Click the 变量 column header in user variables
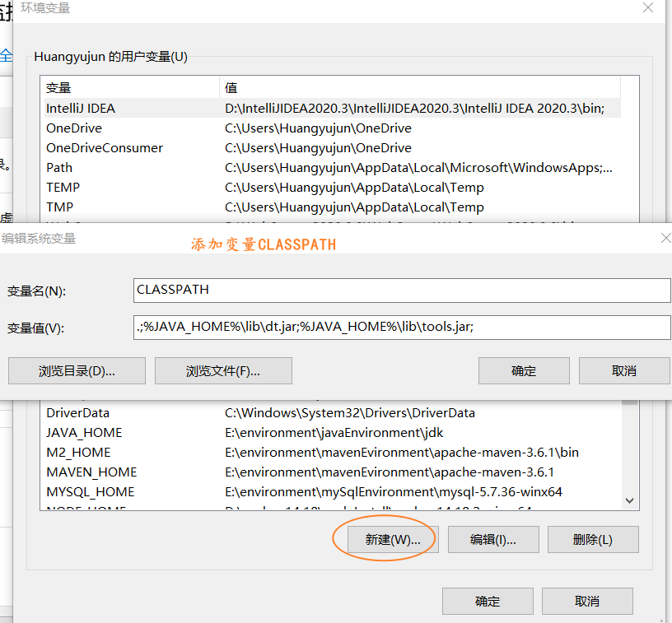672x623 pixels. pos(130,88)
